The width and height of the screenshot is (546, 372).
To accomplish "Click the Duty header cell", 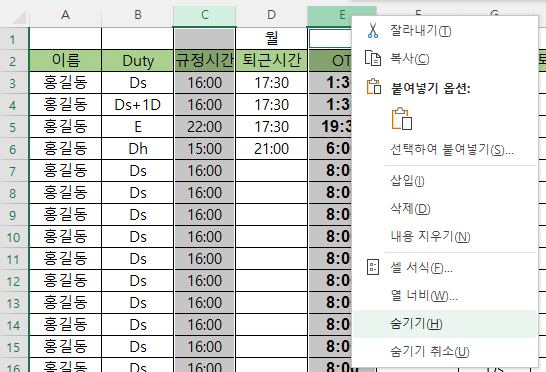I will (x=138, y=61).
